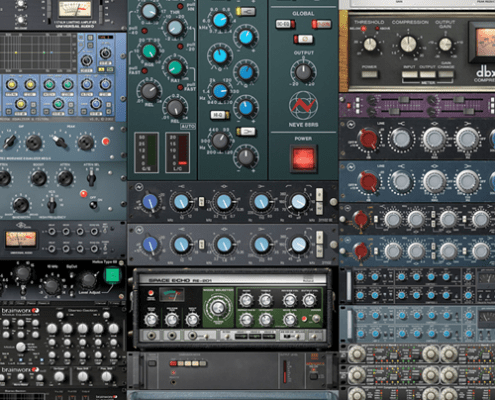Viewport: 495px width, 400px height.
Task: Toggle the low shelf switch above the gray Hz knob
Action: click(246, 131)
